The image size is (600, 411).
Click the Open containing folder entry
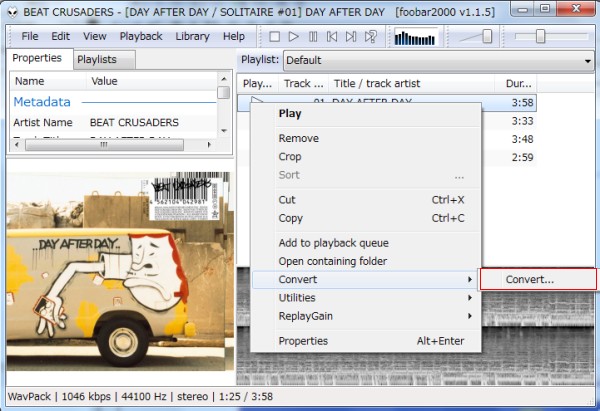point(332,261)
